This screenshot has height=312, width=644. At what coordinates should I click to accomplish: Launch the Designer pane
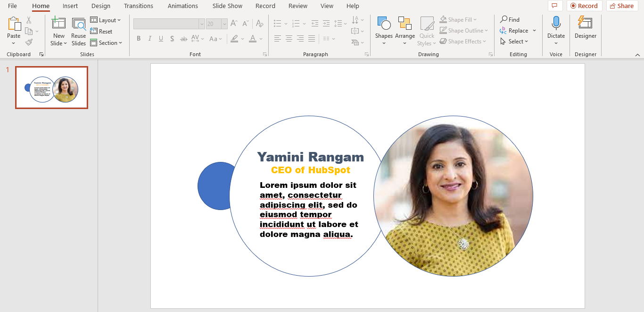coord(585,28)
